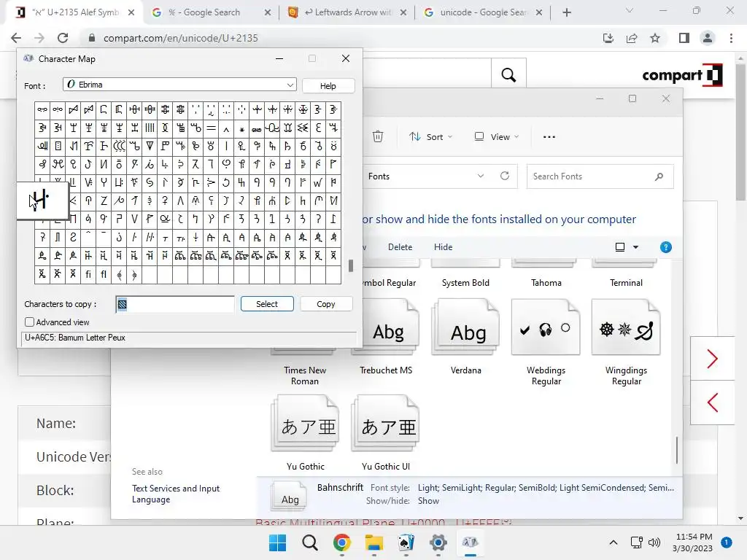747x560 pixels.
Task: Click Hide in the Fonts toolbar
Action: click(443, 247)
